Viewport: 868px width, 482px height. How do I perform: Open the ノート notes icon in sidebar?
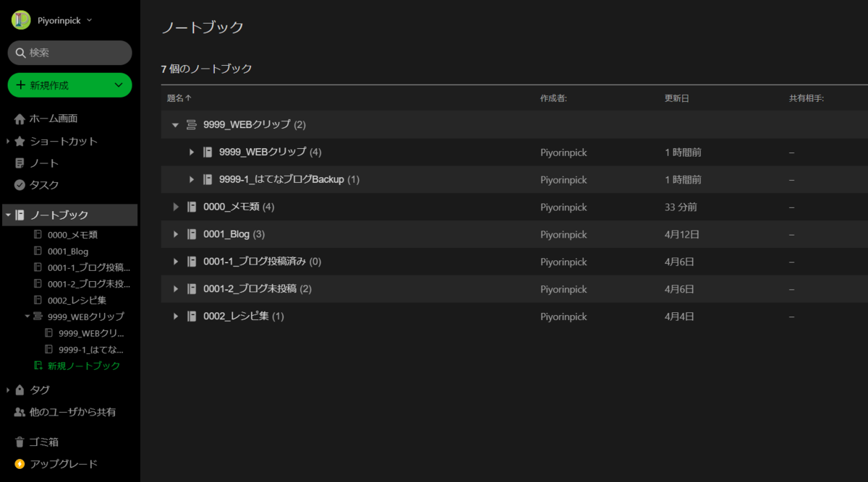coord(20,163)
